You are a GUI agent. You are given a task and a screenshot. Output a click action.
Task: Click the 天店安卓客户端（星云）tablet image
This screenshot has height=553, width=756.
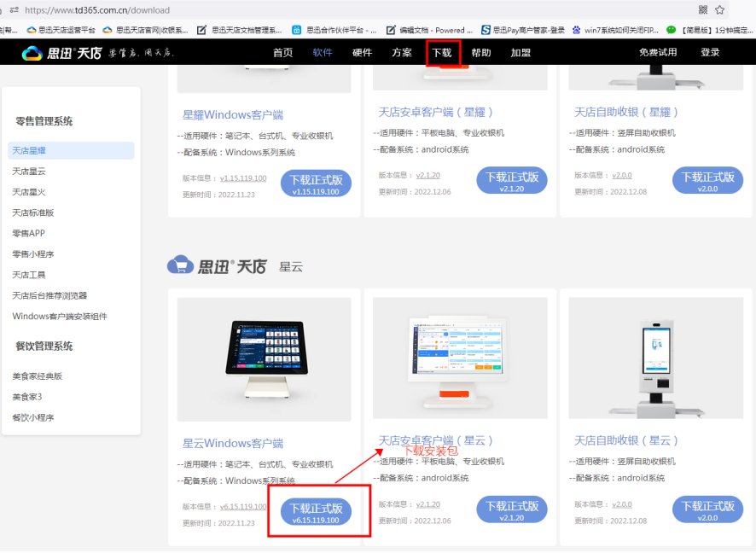(460, 358)
